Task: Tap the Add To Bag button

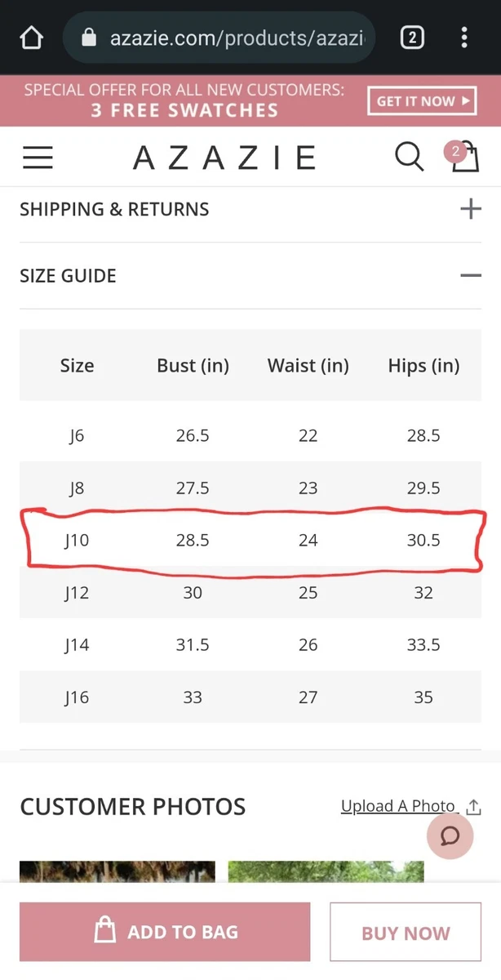Action: 165,932
